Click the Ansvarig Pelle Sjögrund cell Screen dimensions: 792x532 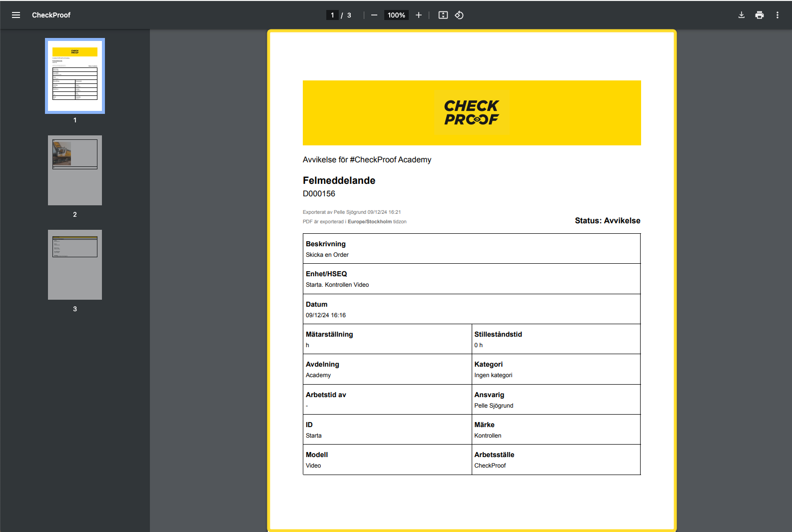[x=556, y=400]
